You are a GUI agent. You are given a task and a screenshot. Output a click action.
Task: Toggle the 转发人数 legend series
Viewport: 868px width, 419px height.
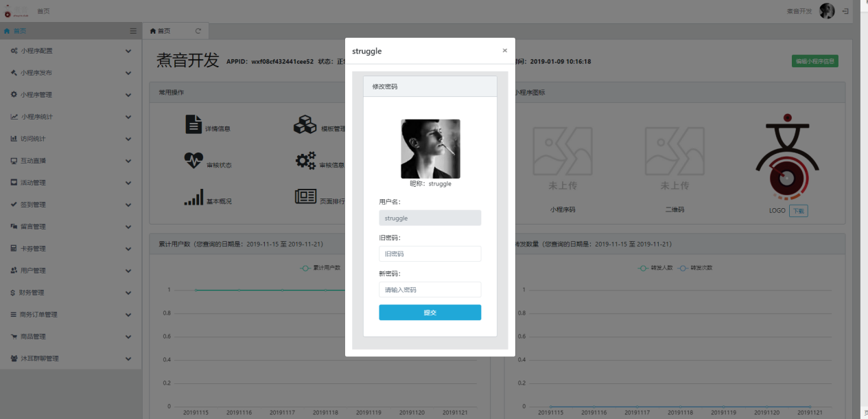656,268
